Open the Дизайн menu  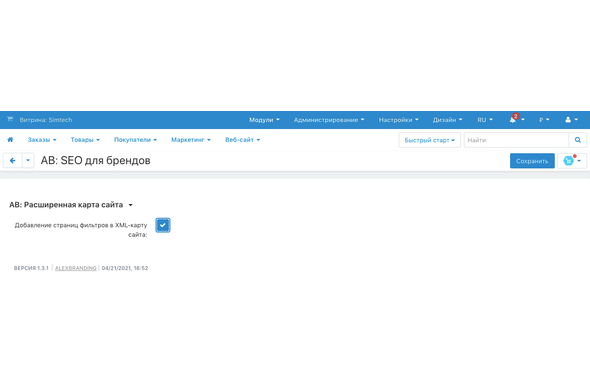coord(447,120)
